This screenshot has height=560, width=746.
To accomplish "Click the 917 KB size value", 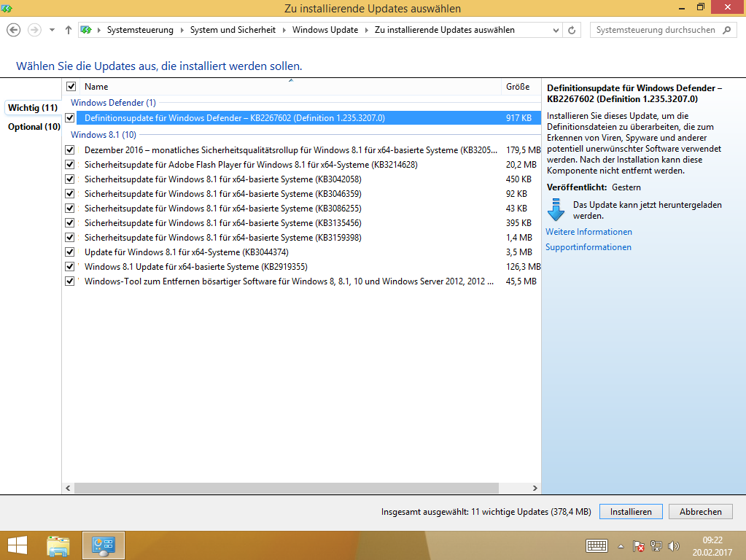I will pos(518,118).
